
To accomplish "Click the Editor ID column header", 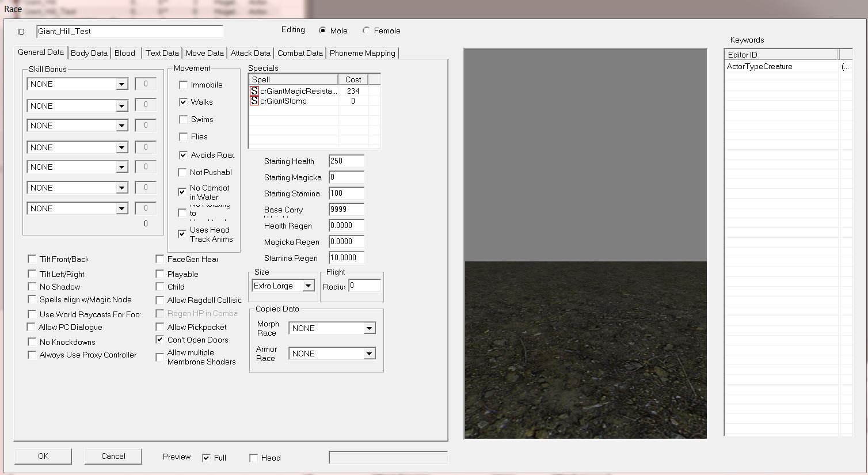I will [x=780, y=55].
